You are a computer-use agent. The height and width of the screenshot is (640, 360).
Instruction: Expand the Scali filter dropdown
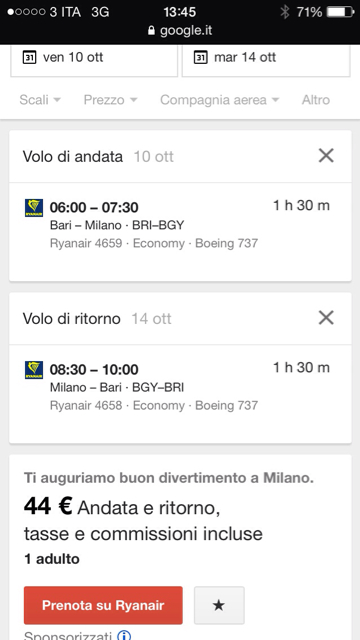tap(40, 100)
